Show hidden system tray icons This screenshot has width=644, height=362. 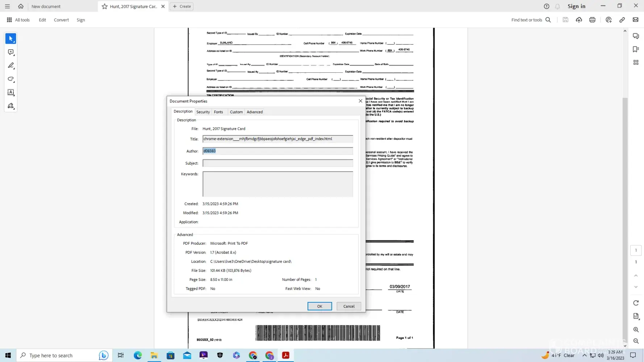pyautogui.click(x=584, y=355)
